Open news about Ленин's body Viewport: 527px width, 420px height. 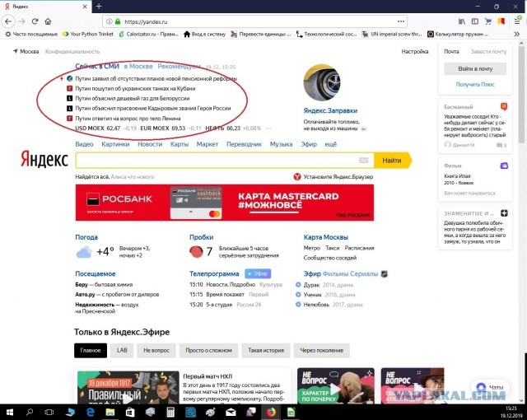pyautogui.click(x=128, y=119)
